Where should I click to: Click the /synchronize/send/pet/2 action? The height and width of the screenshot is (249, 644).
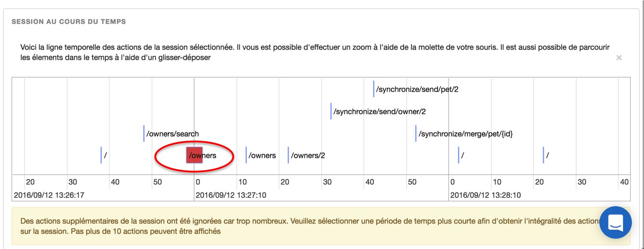click(417, 90)
